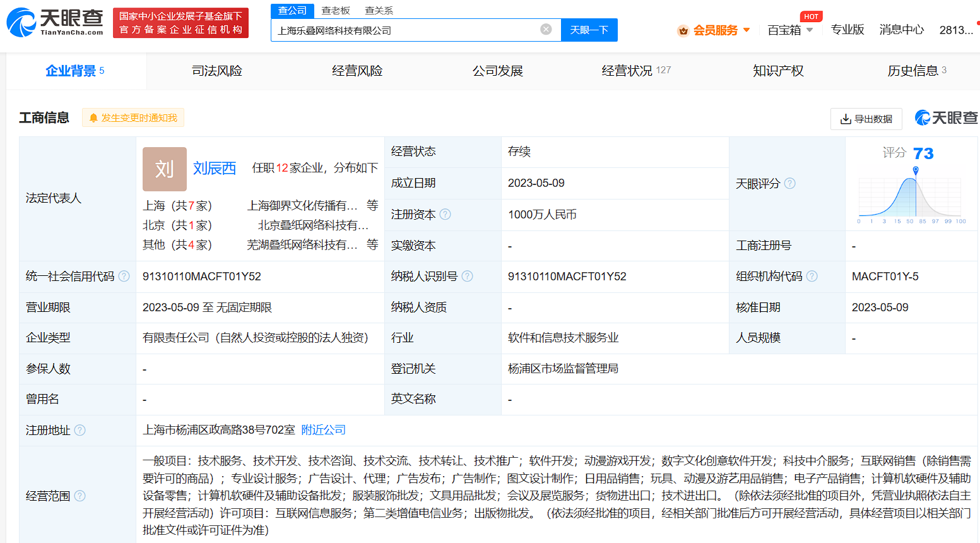Click the 存续 business status value
980x543 pixels.
pos(519,152)
